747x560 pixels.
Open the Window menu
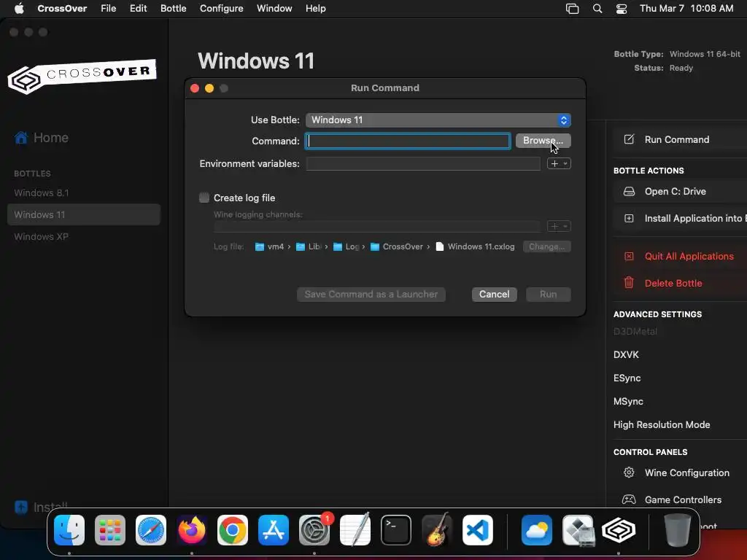(x=274, y=9)
